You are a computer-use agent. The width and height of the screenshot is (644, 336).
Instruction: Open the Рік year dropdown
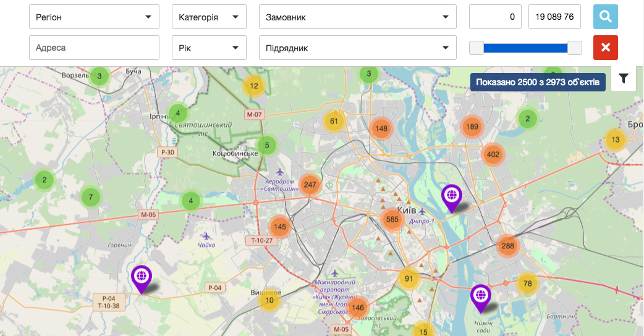point(209,48)
